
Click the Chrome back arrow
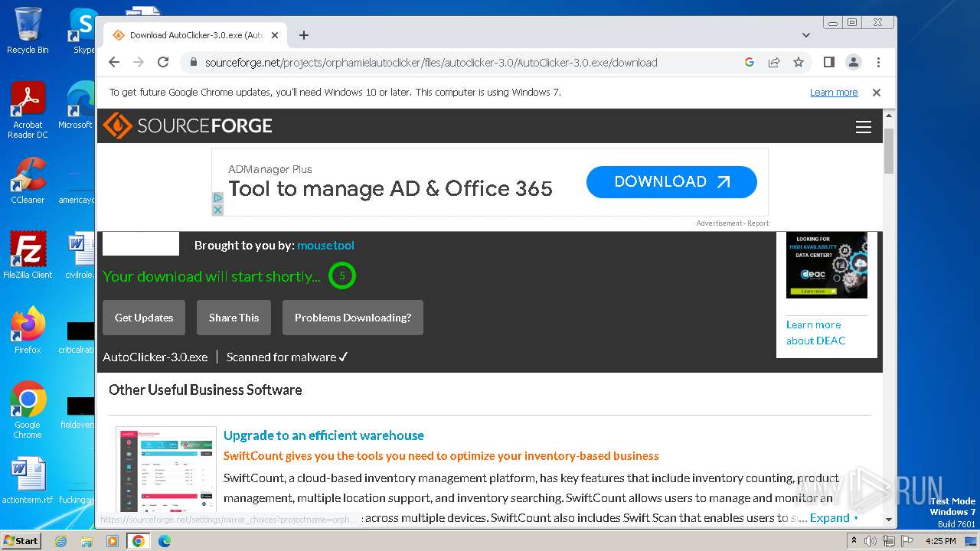(114, 63)
